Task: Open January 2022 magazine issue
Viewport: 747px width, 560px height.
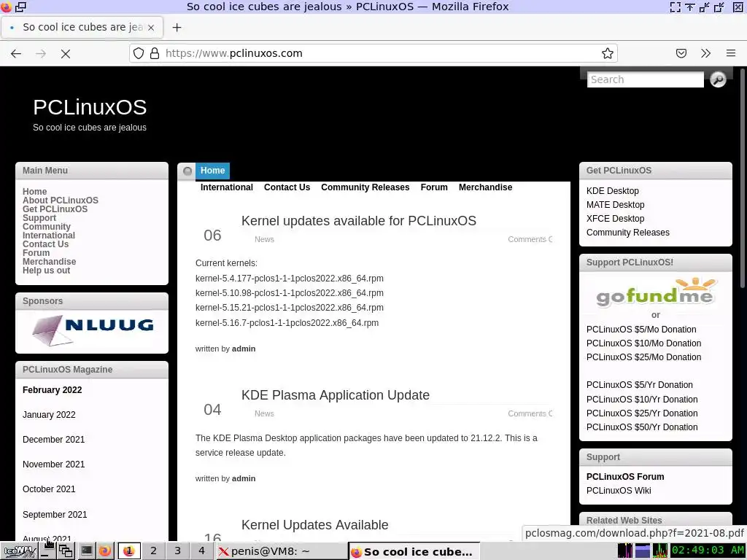Action: (49, 415)
